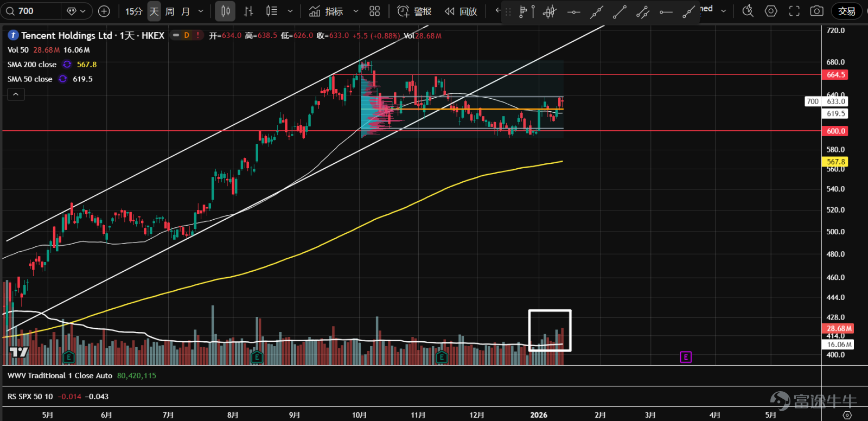Screen dimensions: 868x421
Task: Choose the candlestick chart style
Action: click(225, 11)
